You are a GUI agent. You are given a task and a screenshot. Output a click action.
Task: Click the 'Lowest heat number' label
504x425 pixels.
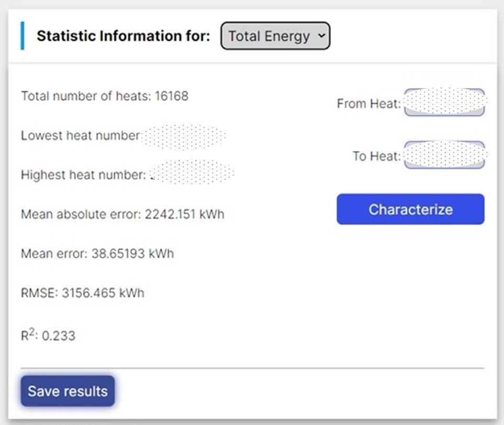[x=80, y=136]
